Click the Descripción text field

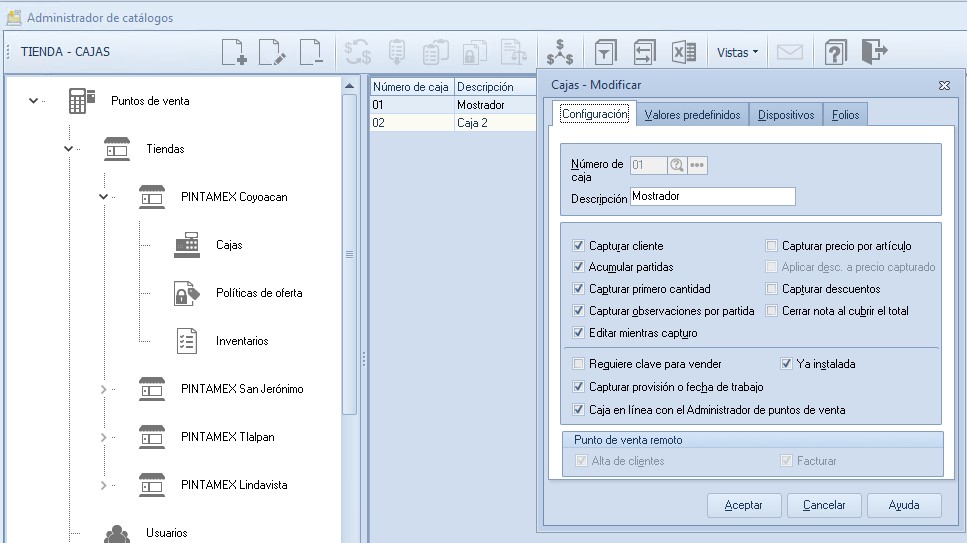pyautogui.click(x=713, y=197)
